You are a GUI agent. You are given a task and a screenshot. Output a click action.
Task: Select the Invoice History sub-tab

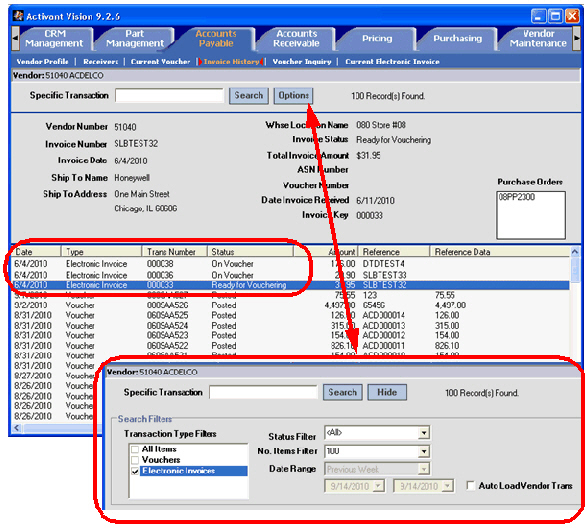(231, 61)
